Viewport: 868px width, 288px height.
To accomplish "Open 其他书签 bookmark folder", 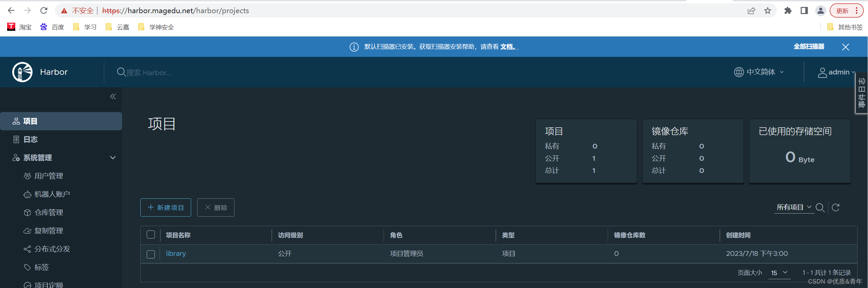I will pos(845,27).
